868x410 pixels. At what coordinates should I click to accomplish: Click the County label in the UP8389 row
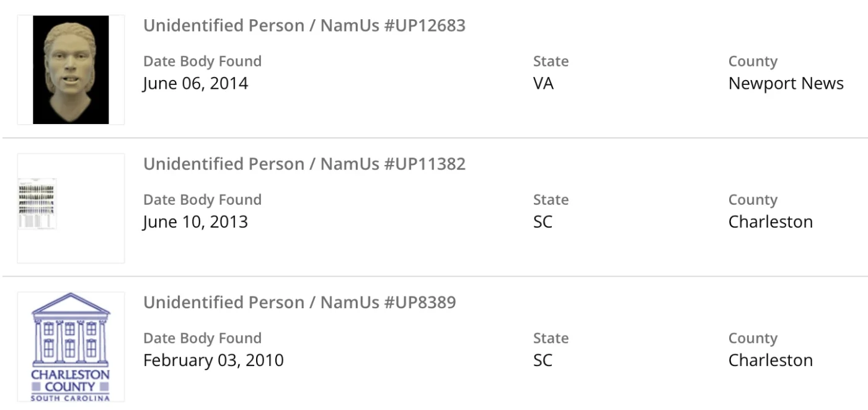[753, 338]
